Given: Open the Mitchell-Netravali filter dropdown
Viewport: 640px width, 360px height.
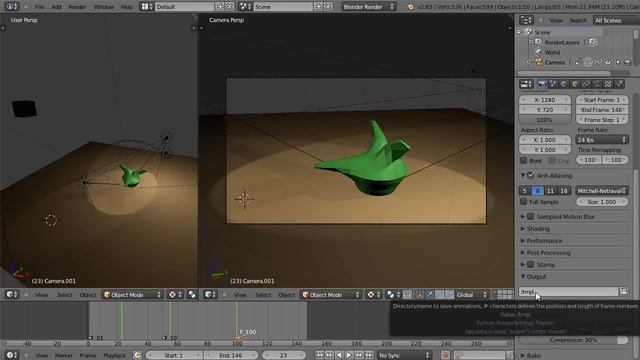Looking at the screenshot, I should pos(602,191).
